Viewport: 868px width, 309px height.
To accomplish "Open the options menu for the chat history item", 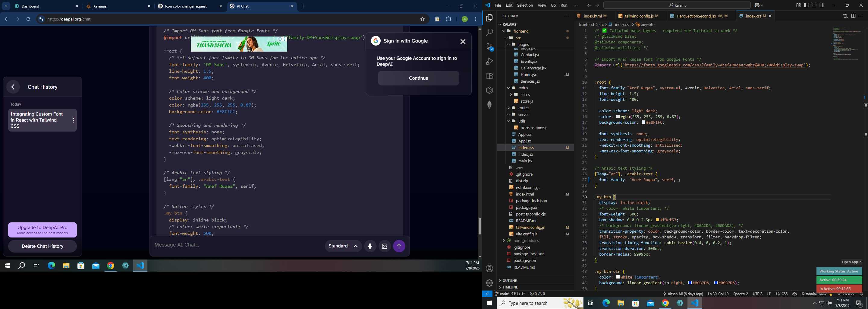I will coord(73,120).
